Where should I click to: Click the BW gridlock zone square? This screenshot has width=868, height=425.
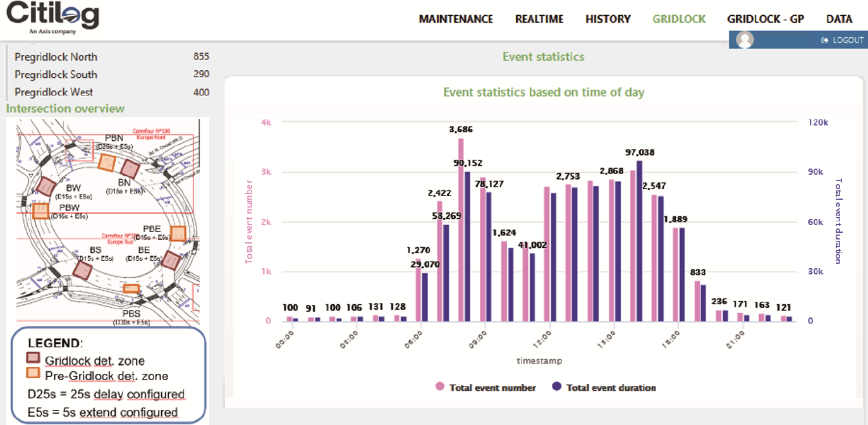[46, 187]
